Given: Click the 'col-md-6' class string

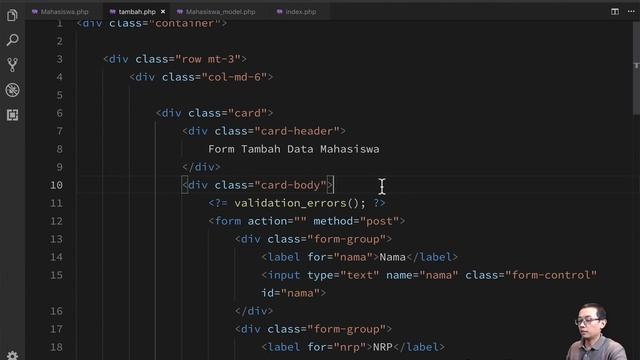Looking at the screenshot, I should point(234,77).
